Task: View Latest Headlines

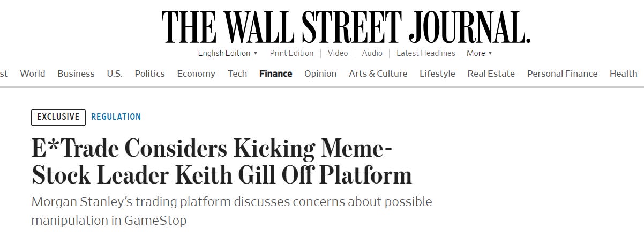Action: click(x=425, y=53)
